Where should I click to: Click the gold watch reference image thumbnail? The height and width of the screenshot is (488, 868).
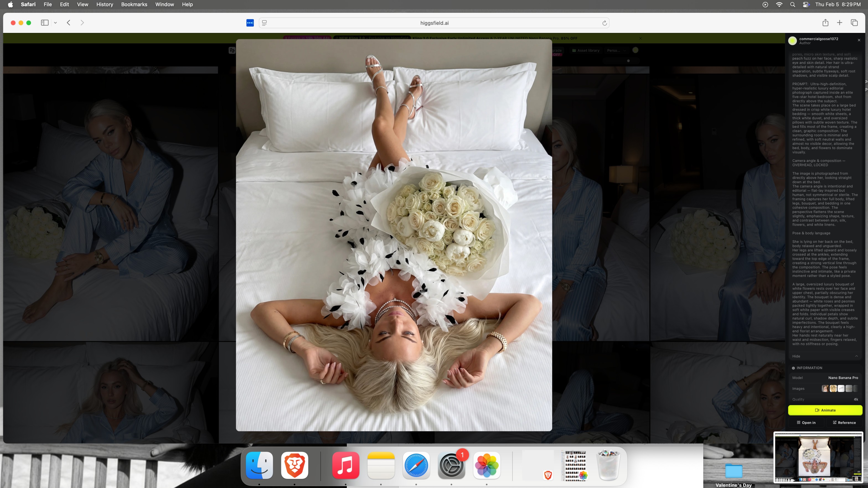click(x=833, y=388)
